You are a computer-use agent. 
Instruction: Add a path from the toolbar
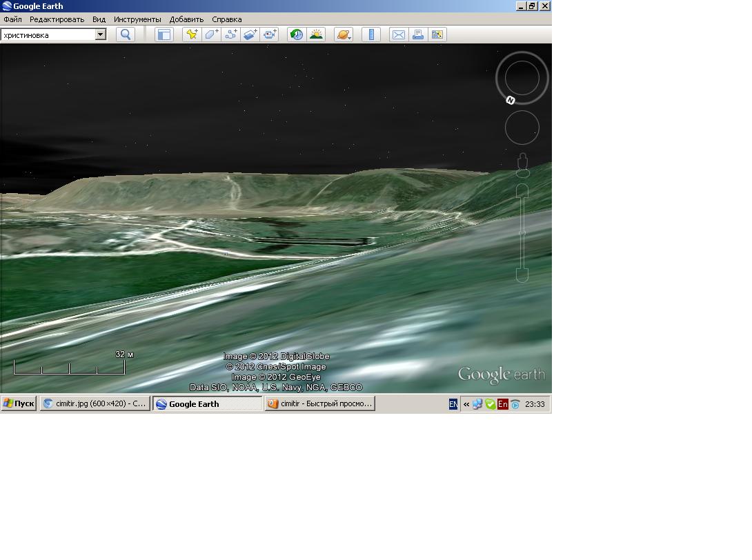[x=230, y=34]
